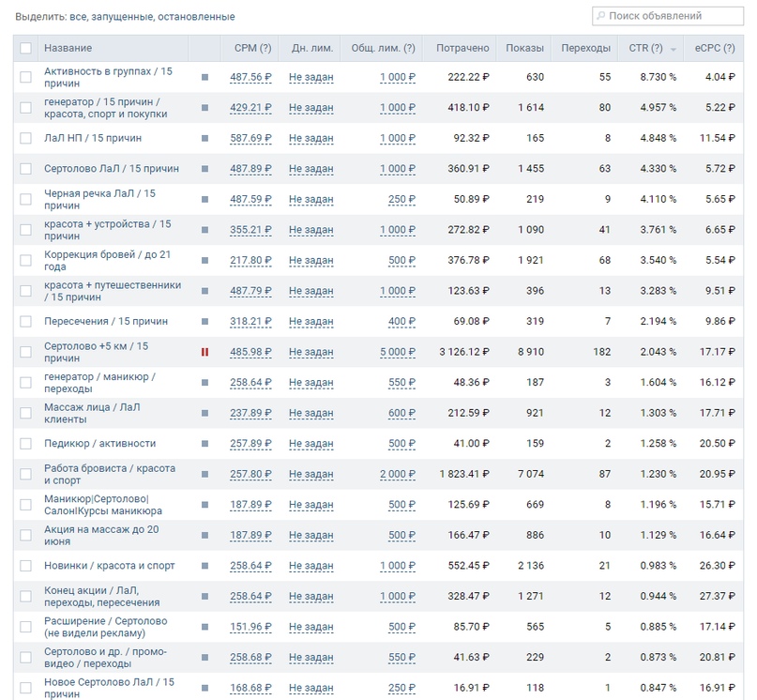Check the box for Сертолово ЛаЛ / 15 причин
757x700 pixels.
pos(25,169)
